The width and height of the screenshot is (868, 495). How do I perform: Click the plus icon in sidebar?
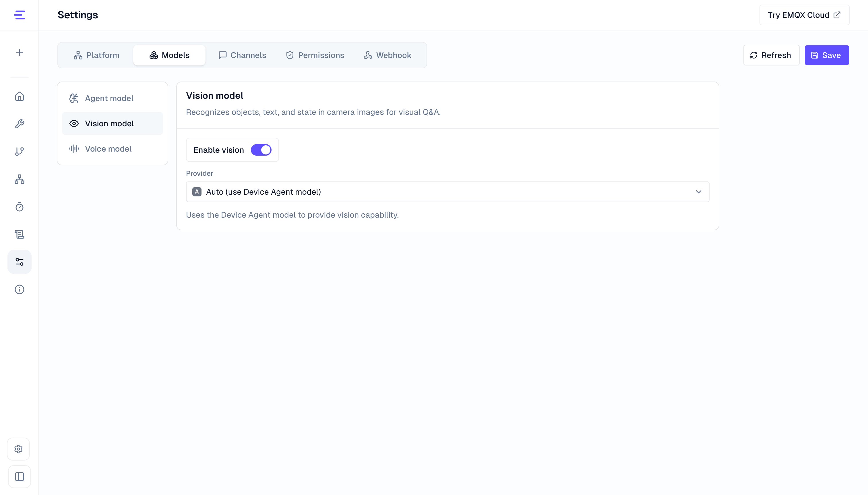point(19,52)
